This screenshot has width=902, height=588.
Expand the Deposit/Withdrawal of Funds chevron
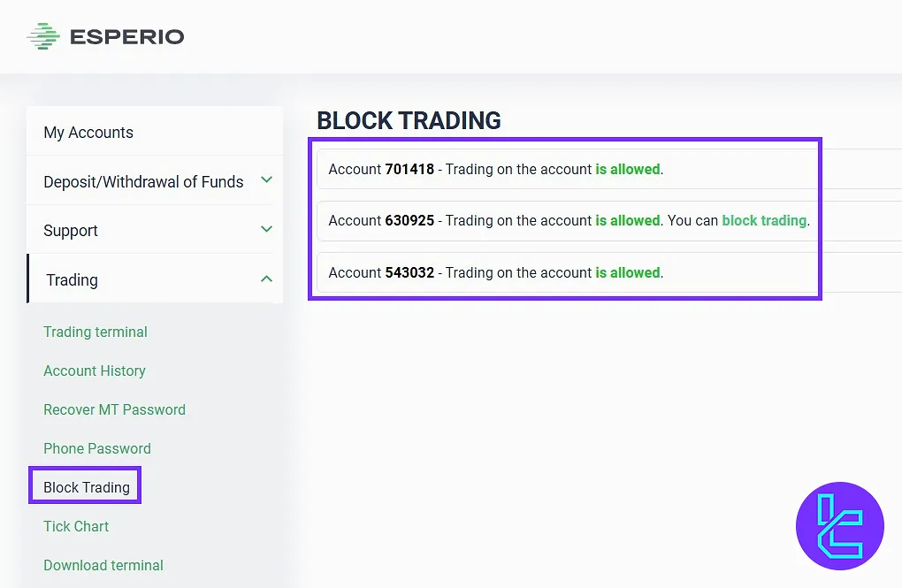click(x=266, y=180)
